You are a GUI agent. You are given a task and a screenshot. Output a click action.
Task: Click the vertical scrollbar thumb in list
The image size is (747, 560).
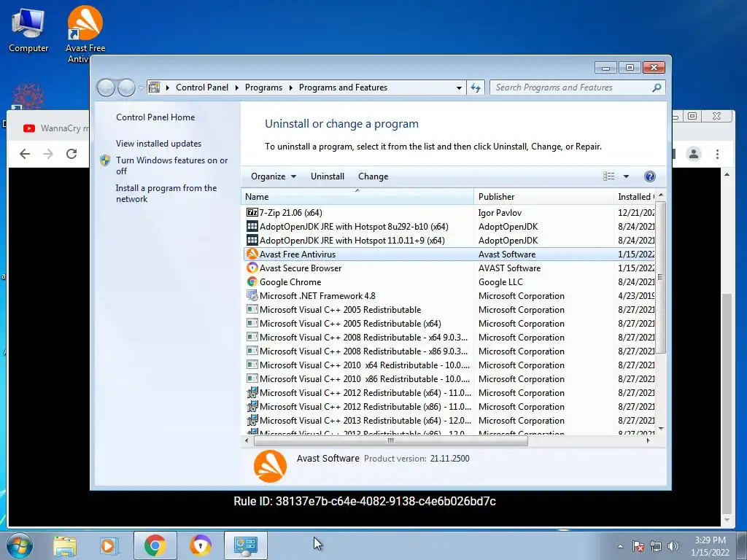click(660, 277)
